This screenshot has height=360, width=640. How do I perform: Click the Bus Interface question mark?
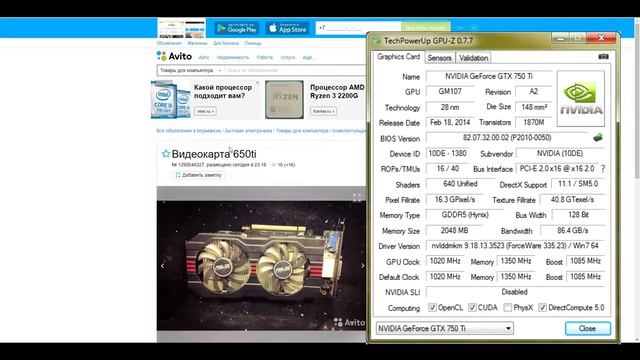[x=603, y=169]
